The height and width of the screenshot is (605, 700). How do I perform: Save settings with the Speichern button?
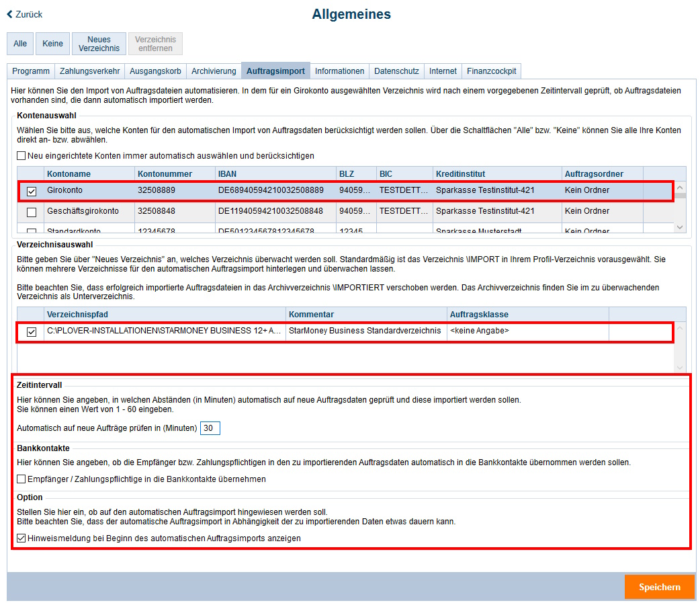[659, 587]
